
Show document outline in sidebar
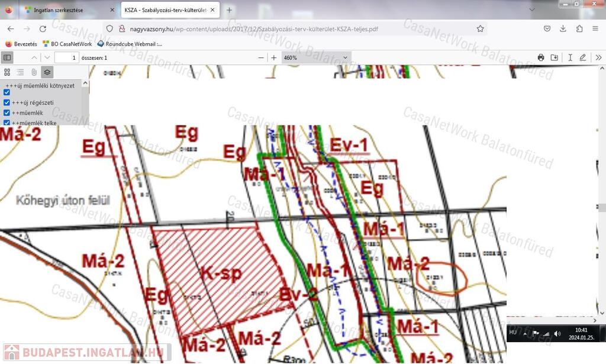tap(20, 72)
